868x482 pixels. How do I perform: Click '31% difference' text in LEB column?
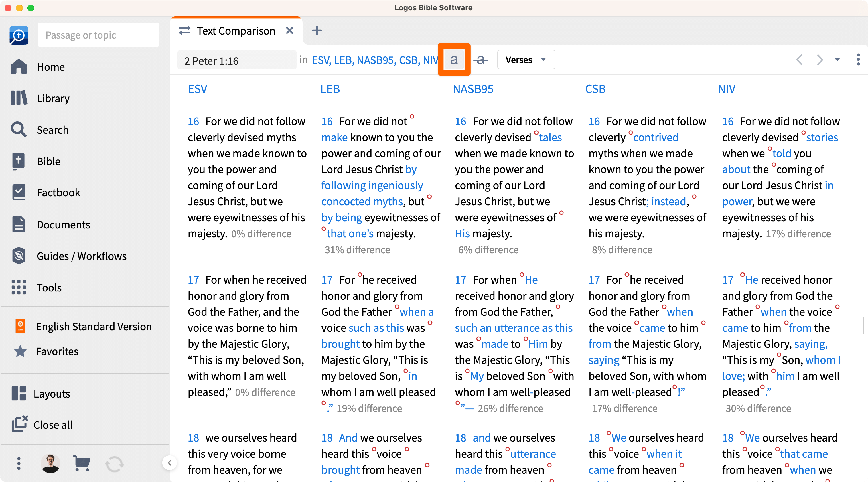pos(357,250)
